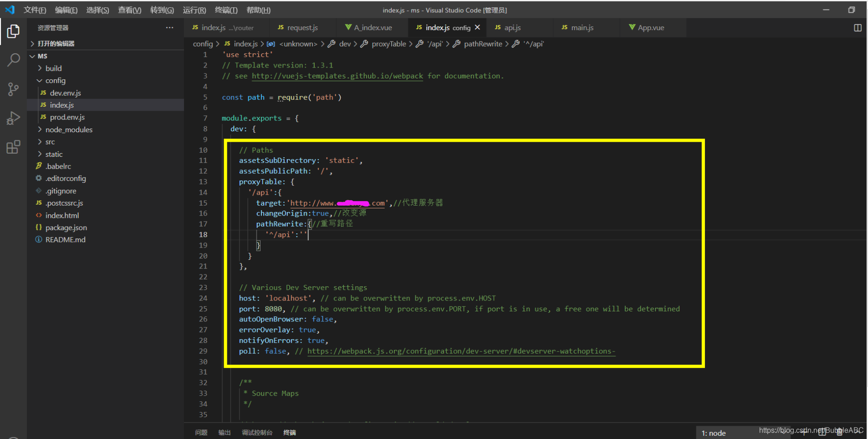Screen dimensions: 868x439
Task: Open Extensions view in activity bar
Action: coord(13,147)
